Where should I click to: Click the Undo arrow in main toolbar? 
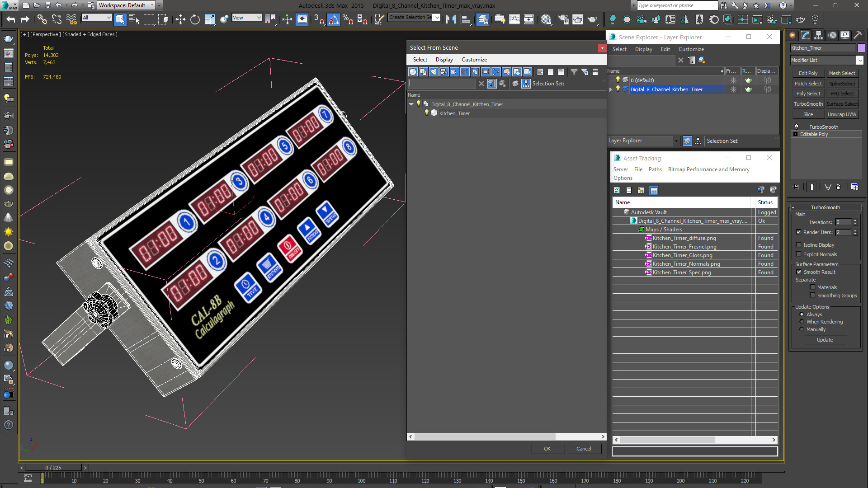click(11, 19)
